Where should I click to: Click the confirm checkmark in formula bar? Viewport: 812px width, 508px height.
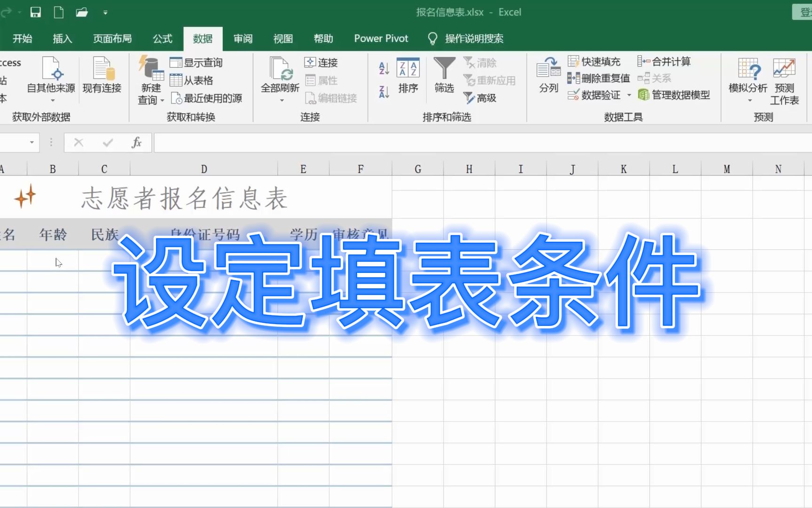click(x=108, y=143)
